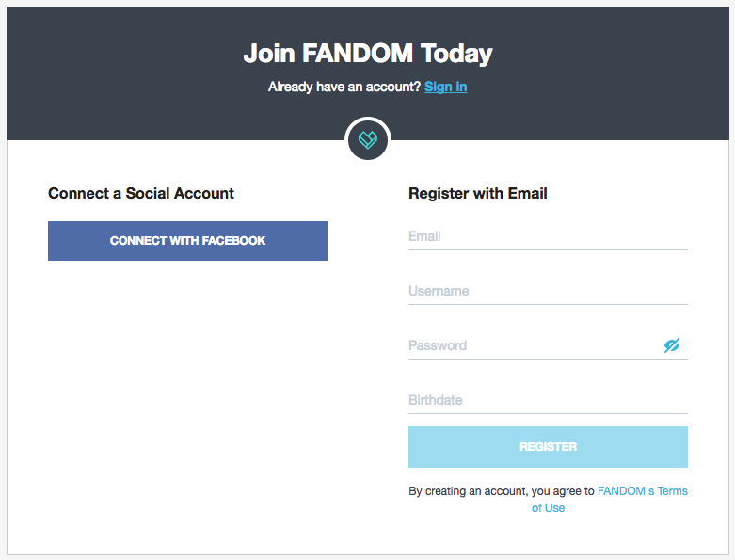Submit with the Register button
This screenshot has width=735, height=560.
pos(548,447)
